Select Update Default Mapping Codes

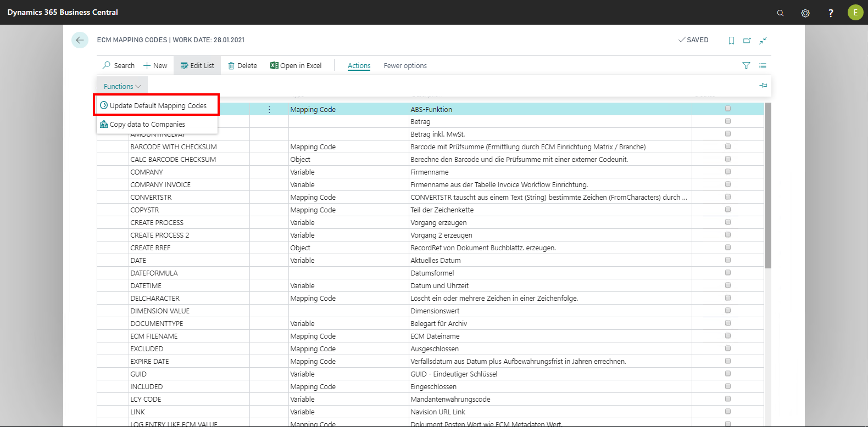tap(158, 106)
